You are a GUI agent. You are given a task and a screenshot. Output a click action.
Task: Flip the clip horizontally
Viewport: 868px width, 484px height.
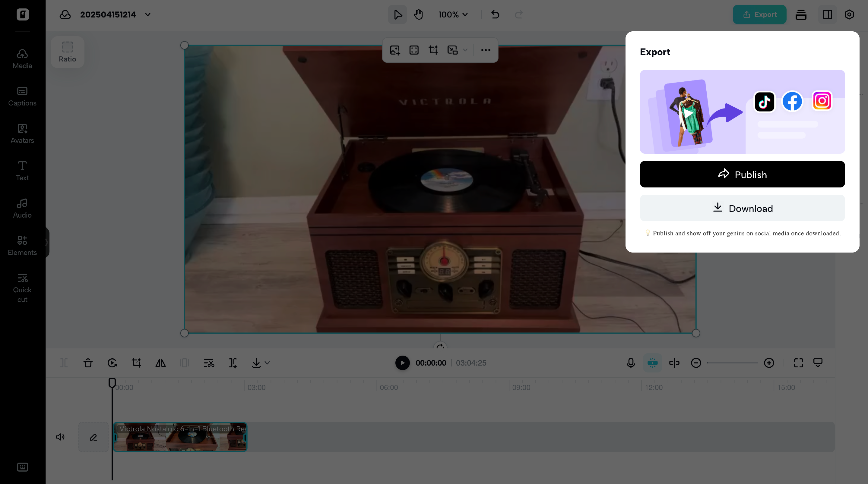[x=160, y=363]
